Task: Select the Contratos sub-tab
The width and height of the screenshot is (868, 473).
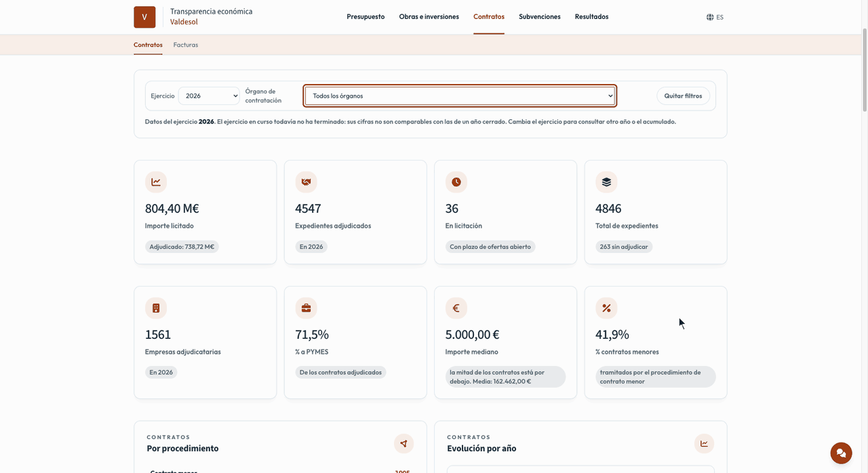Action: point(148,45)
